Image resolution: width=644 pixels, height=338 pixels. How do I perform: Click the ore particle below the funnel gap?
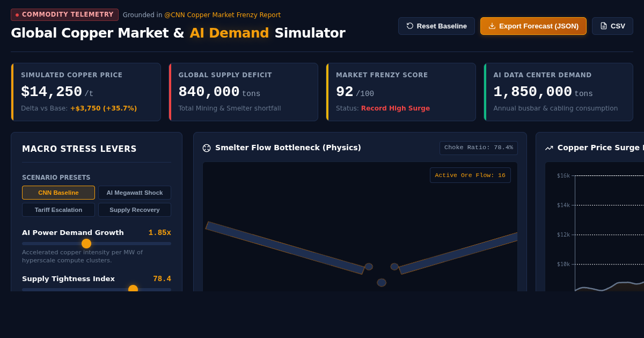pyautogui.click(x=382, y=283)
